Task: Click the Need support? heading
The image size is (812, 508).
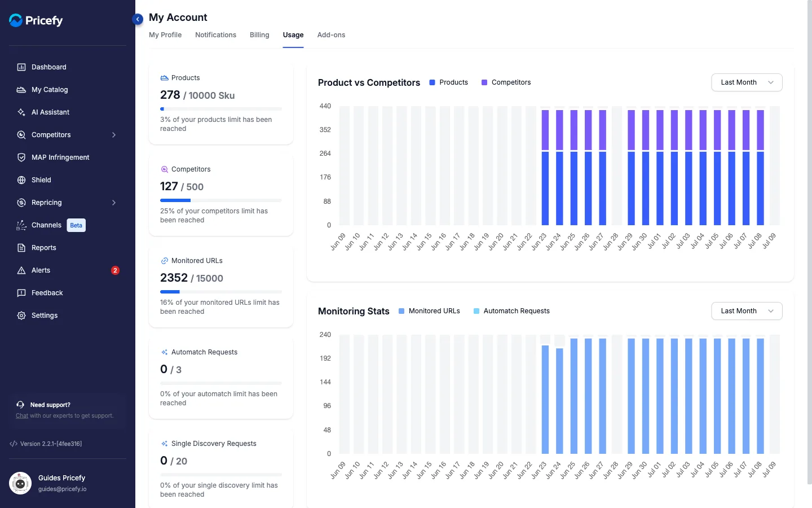Action: pyautogui.click(x=50, y=405)
